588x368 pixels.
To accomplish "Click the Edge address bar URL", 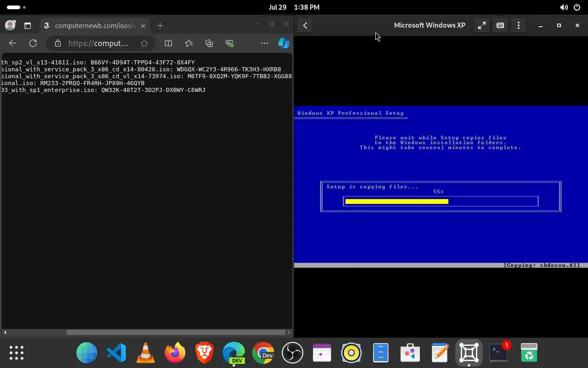I will point(98,43).
